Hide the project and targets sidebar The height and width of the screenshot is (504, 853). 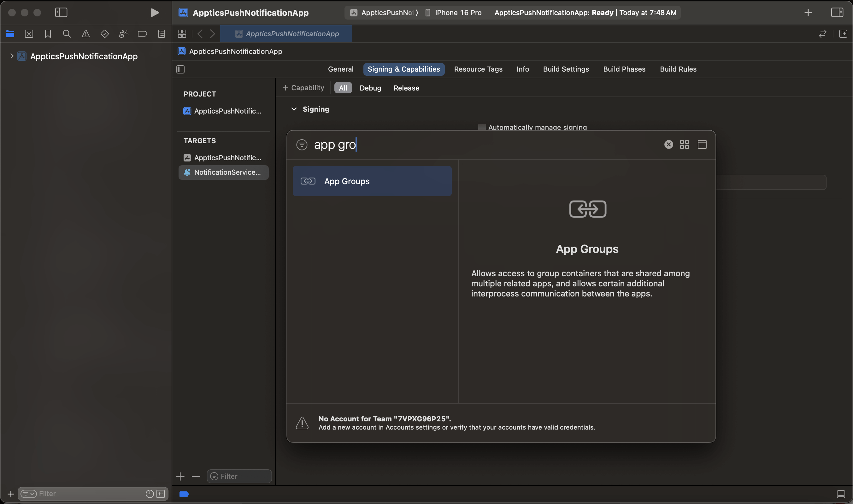point(180,69)
